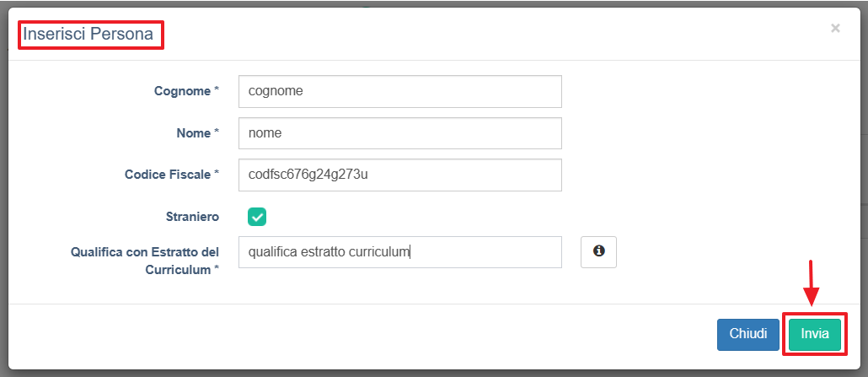Click the Codice Fiscale label text
This screenshot has height=377, width=868.
click(x=168, y=175)
